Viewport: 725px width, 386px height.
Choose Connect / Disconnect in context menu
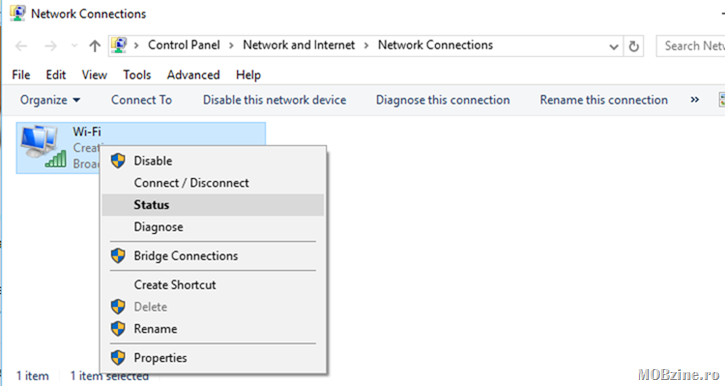coord(213,183)
